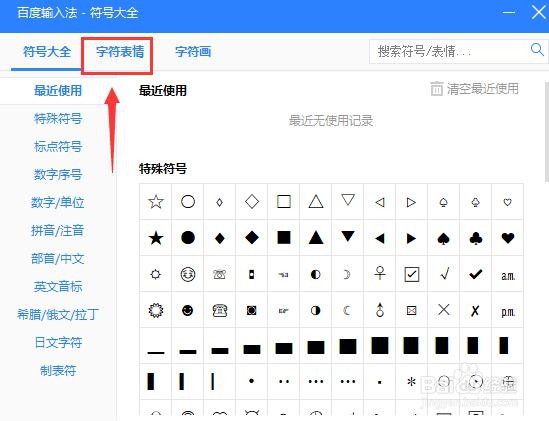Pick the thin multiplication cross symbol
The image size is (549, 421).
tap(444, 310)
